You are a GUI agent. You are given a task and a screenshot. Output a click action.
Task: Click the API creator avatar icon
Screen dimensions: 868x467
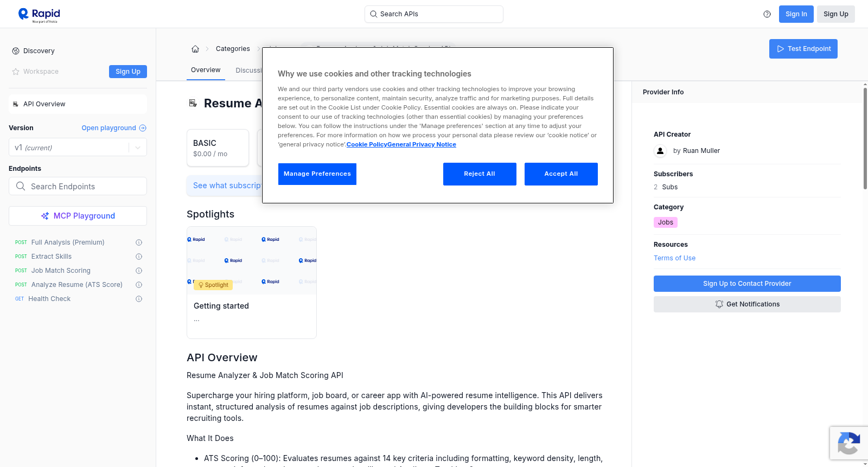660,151
